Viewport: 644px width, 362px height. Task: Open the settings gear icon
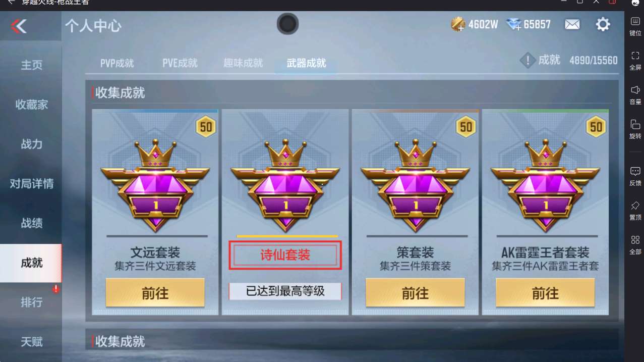[x=603, y=24]
